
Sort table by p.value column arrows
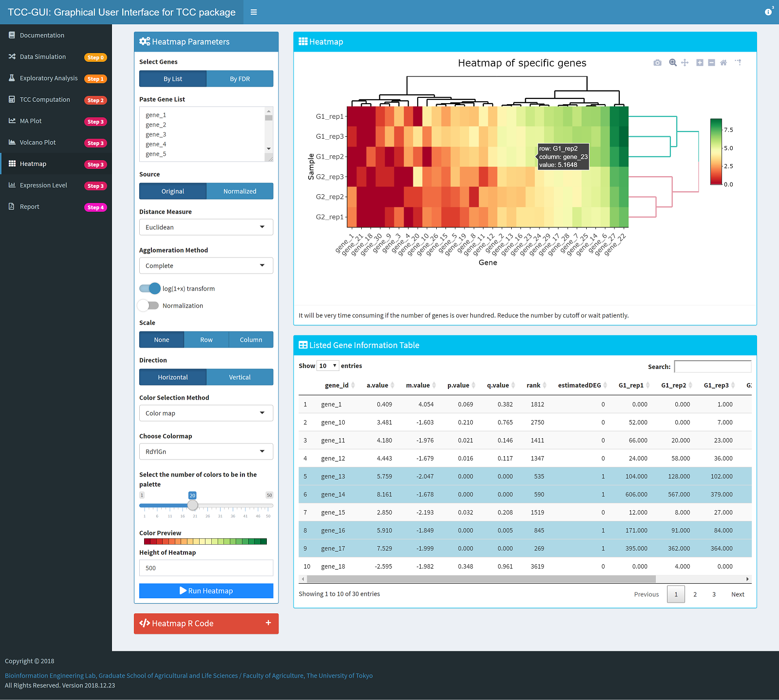pos(473,385)
